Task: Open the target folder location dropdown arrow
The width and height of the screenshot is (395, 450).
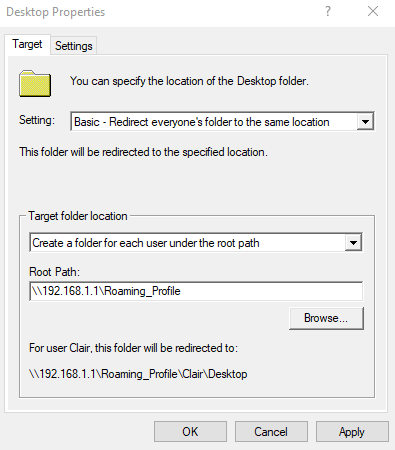Action: (353, 242)
